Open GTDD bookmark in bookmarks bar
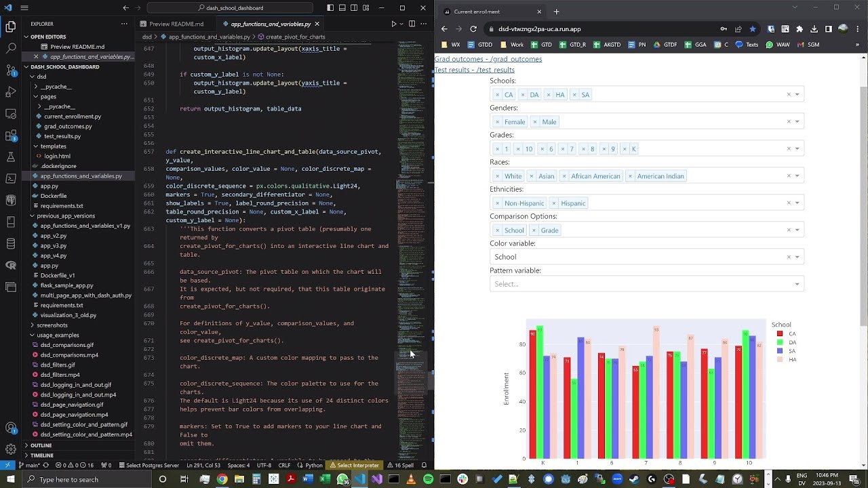The height and width of the screenshot is (488, 868). [x=480, y=45]
